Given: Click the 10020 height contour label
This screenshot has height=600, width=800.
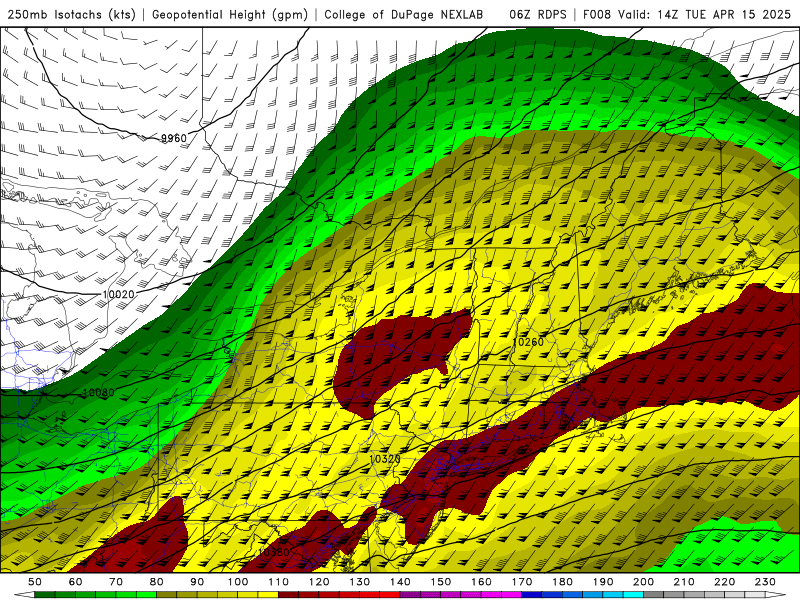Looking at the screenshot, I should [118, 294].
